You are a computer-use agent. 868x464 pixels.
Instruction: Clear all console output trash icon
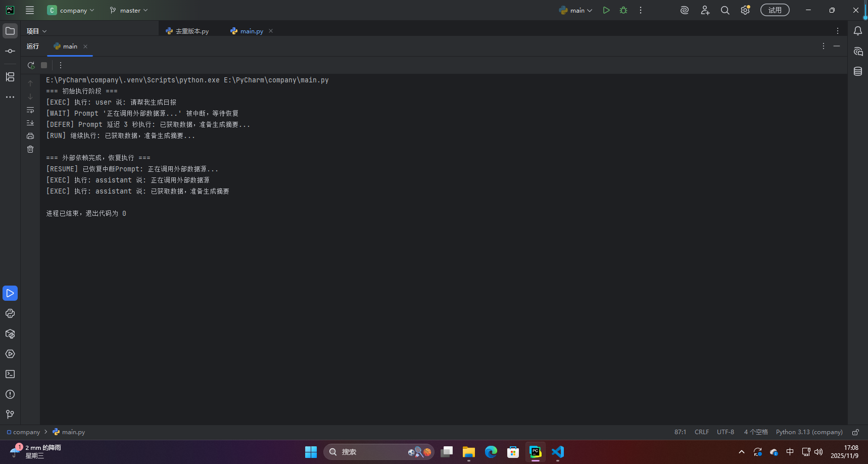click(x=30, y=149)
